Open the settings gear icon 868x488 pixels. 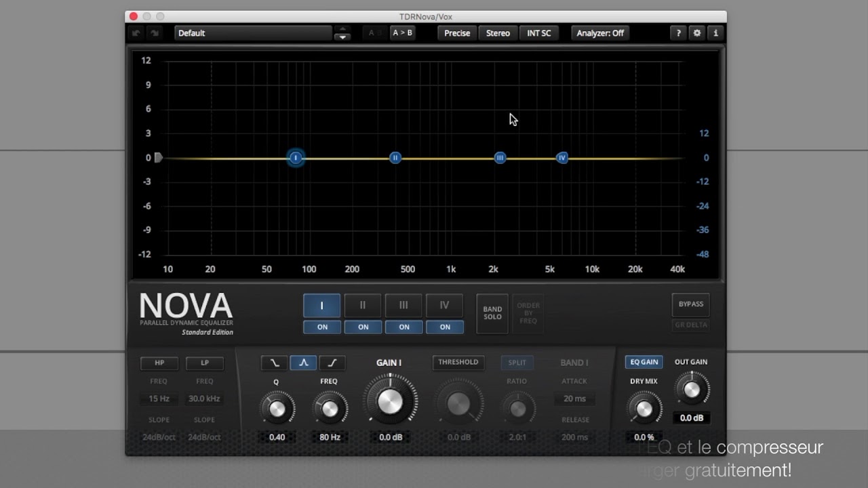(696, 33)
